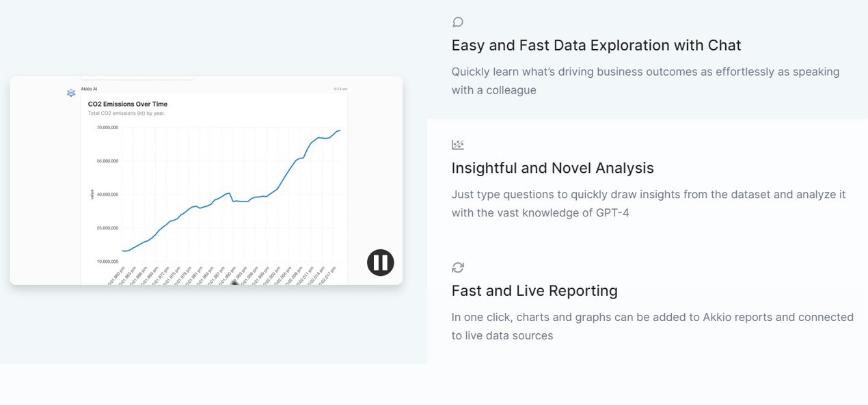Click the 40,000,000 y-axis label

[109, 195]
